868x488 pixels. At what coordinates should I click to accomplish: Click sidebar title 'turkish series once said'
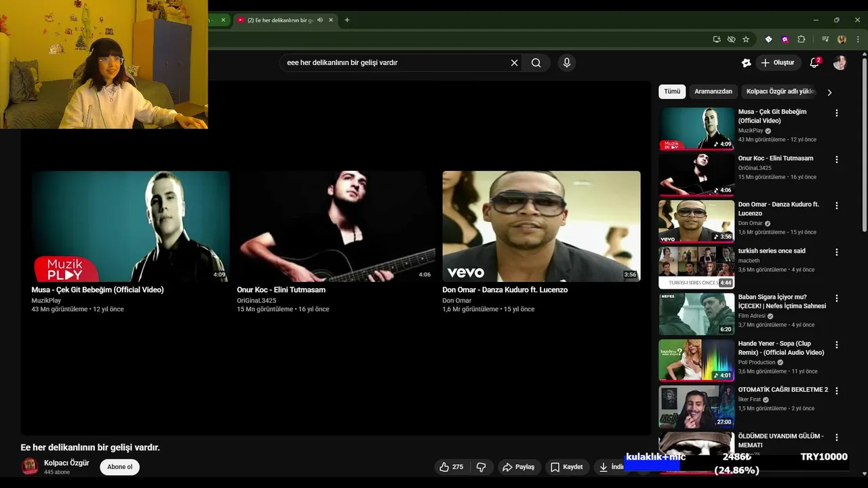(x=772, y=251)
